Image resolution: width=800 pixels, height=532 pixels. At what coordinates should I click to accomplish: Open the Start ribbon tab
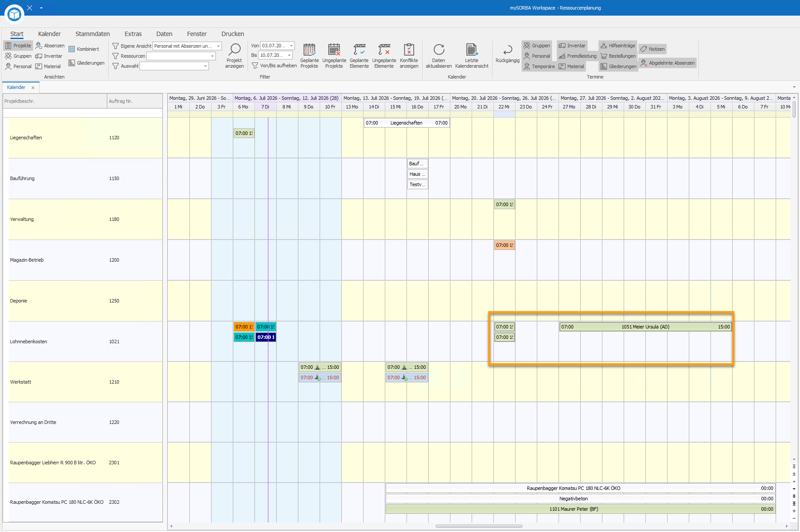point(17,34)
